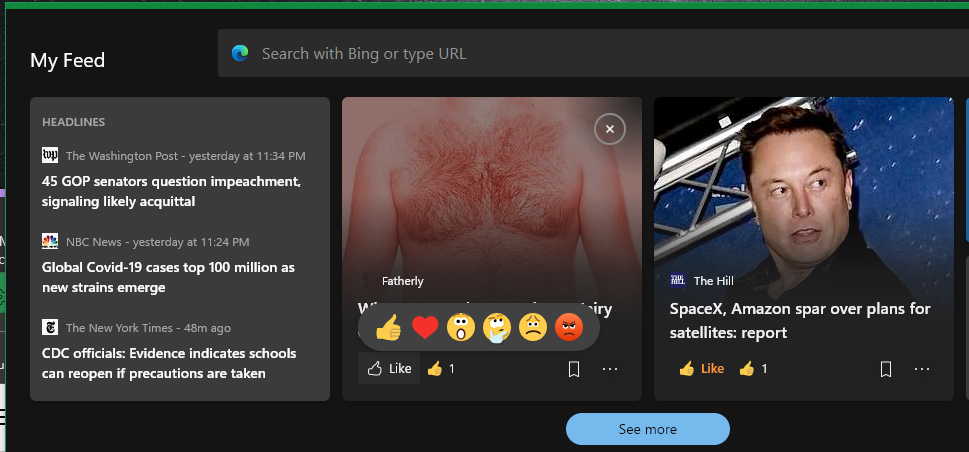Open the Fatherly article image
Viewport: 969px width, 452px height.
click(492, 185)
